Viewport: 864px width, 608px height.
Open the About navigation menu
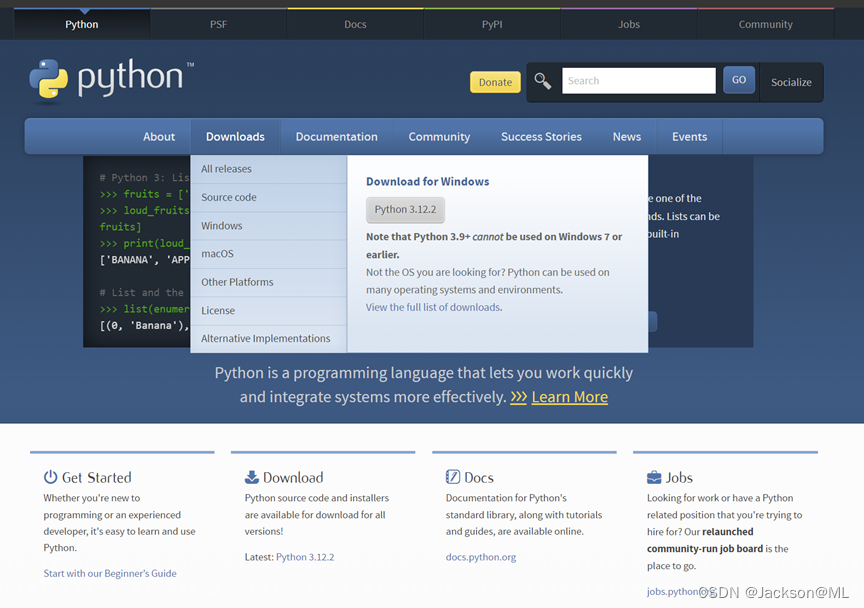pos(159,137)
